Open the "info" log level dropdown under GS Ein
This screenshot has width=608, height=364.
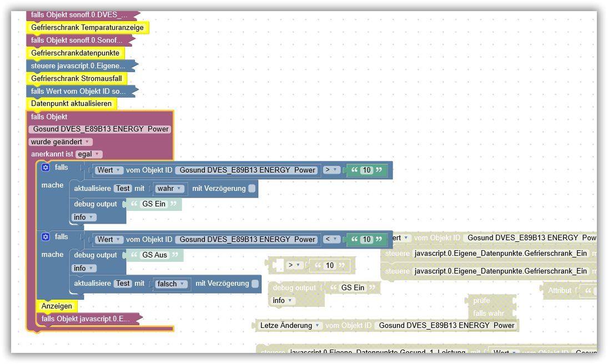tap(84, 216)
